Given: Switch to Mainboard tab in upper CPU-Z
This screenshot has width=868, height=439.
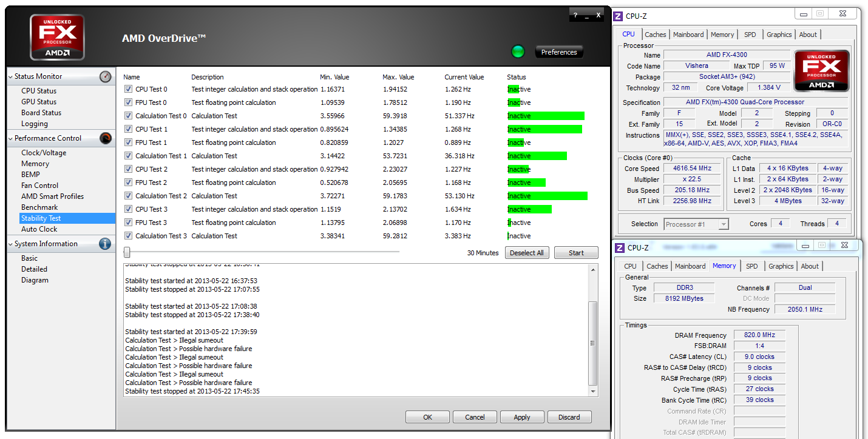Looking at the screenshot, I should 688,35.
